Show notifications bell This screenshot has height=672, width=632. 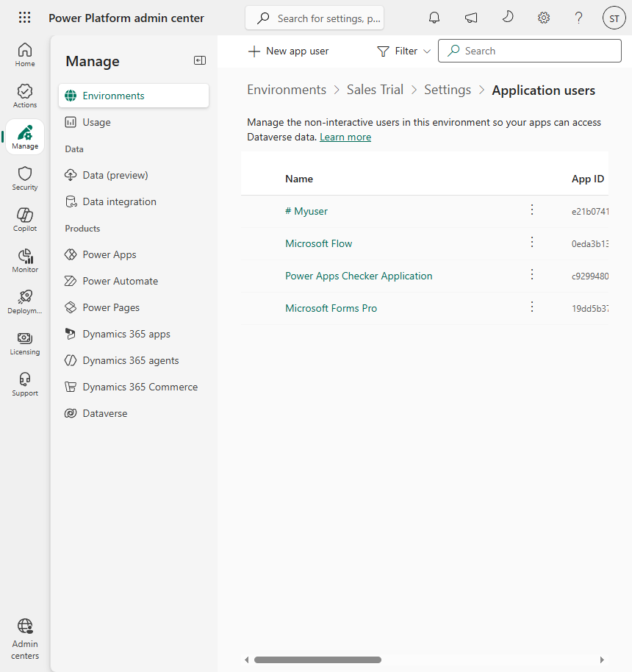[434, 18]
